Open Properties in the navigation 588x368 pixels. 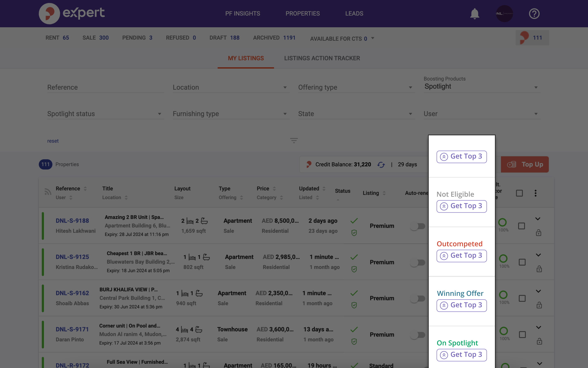tap(303, 14)
